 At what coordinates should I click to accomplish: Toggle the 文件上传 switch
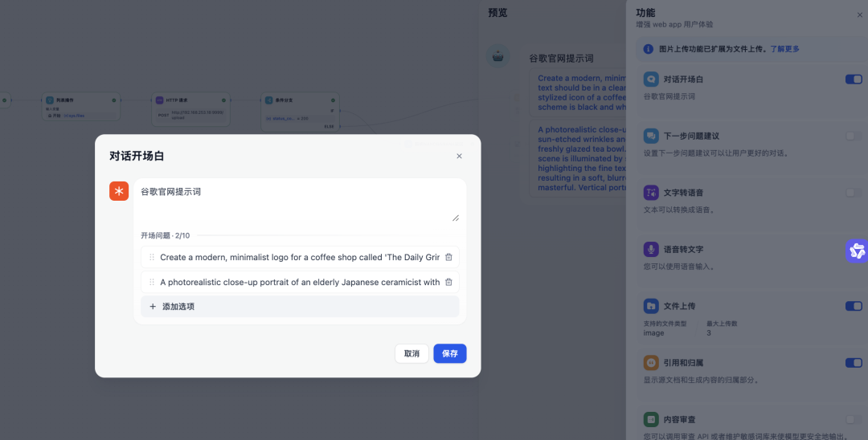point(854,306)
